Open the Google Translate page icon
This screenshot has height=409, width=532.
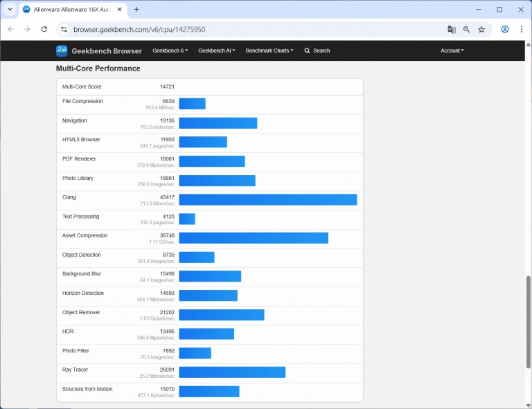click(452, 30)
